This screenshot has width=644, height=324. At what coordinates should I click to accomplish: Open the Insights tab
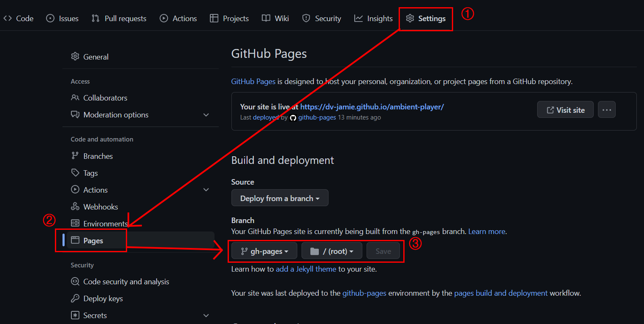(373, 18)
